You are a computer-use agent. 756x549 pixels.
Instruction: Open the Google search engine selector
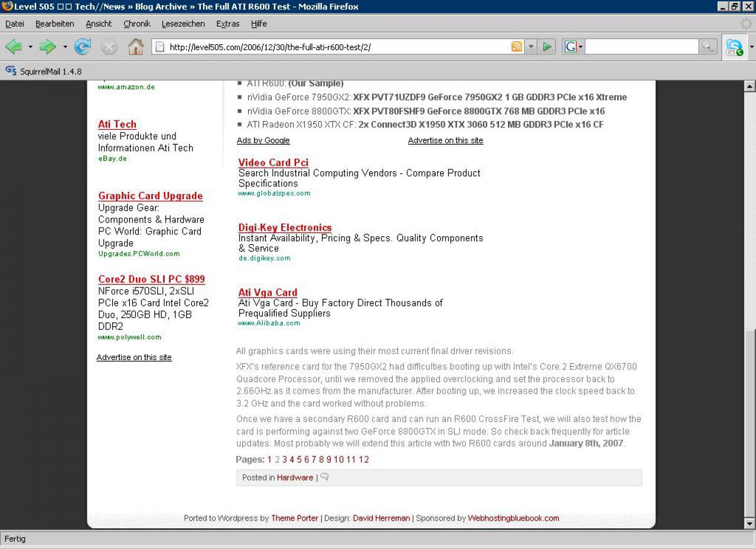[573, 47]
